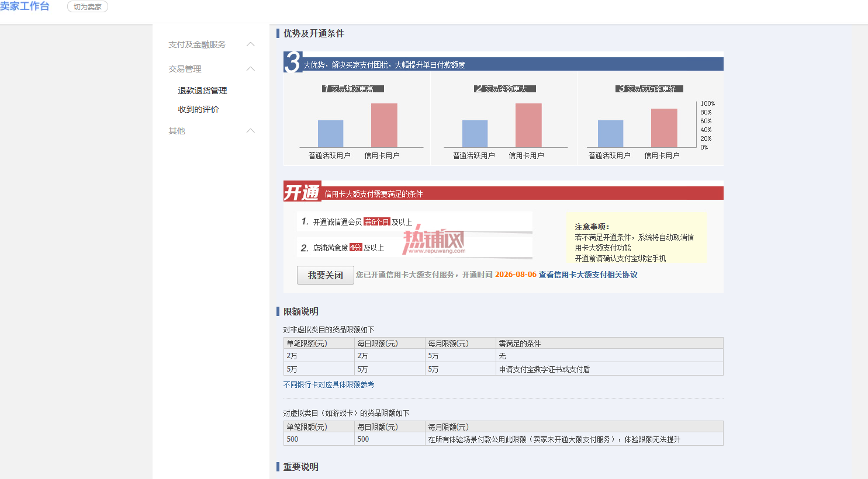Click the 卖家工作台 title link

(25, 6)
